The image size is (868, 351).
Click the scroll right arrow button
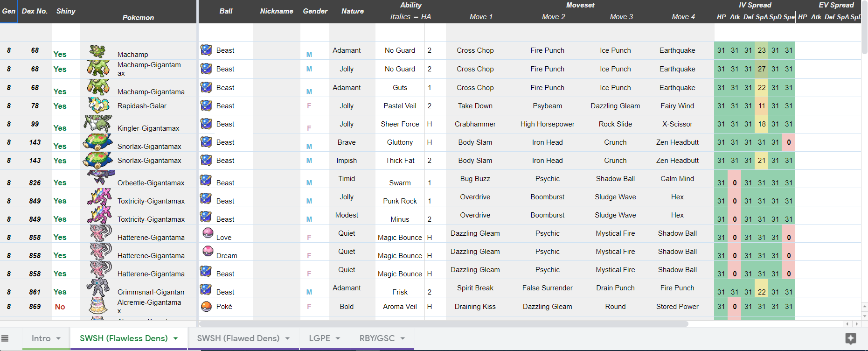click(856, 323)
